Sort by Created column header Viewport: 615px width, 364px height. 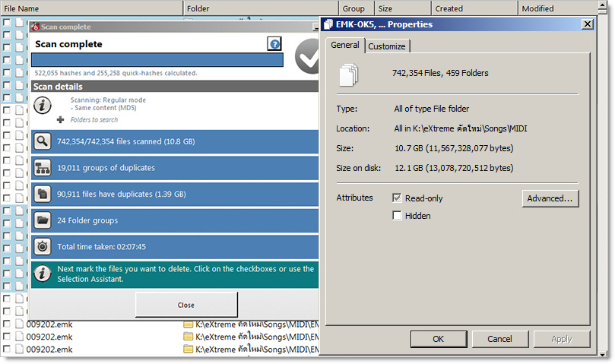click(474, 8)
